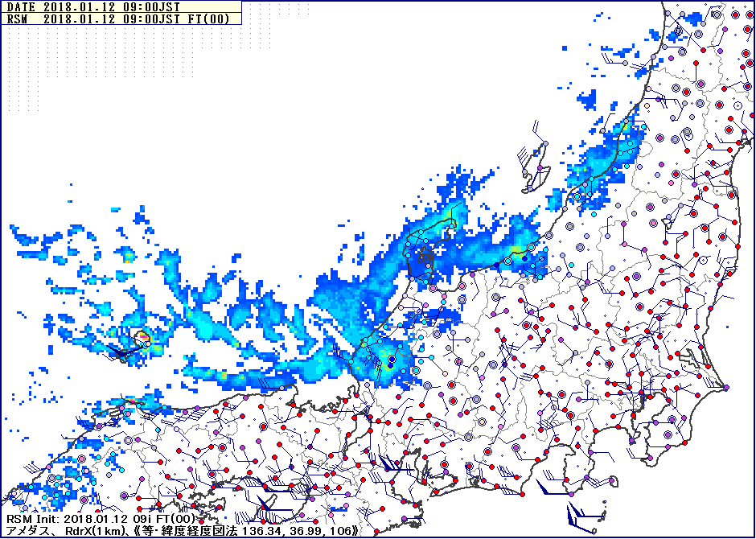756x539 pixels.
Task: Select the アメダス RdrX(1km) projection info line
Action: tap(183, 531)
